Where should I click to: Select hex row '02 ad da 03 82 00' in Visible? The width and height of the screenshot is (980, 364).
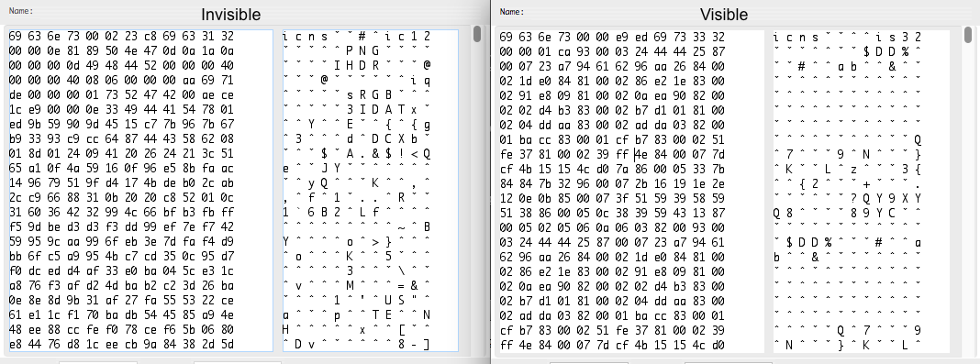613,315
